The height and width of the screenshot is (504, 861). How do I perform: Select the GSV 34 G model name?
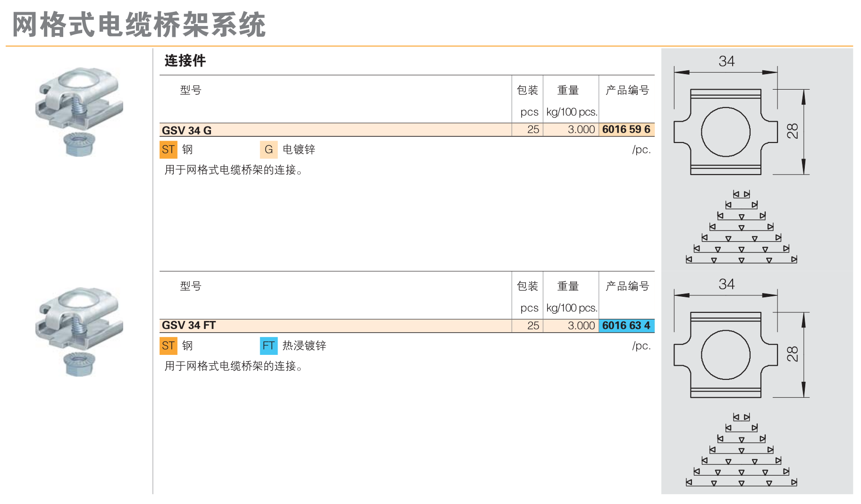[x=186, y=131]
